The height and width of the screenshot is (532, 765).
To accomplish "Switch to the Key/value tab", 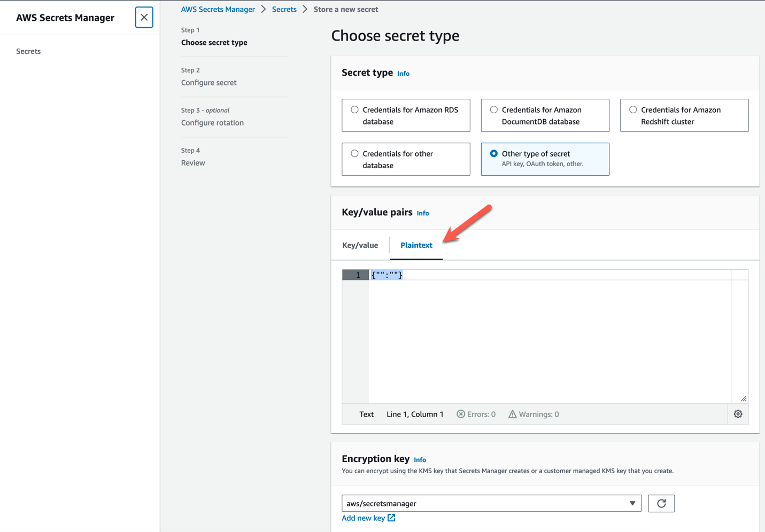I will click(x=360, y=245).
